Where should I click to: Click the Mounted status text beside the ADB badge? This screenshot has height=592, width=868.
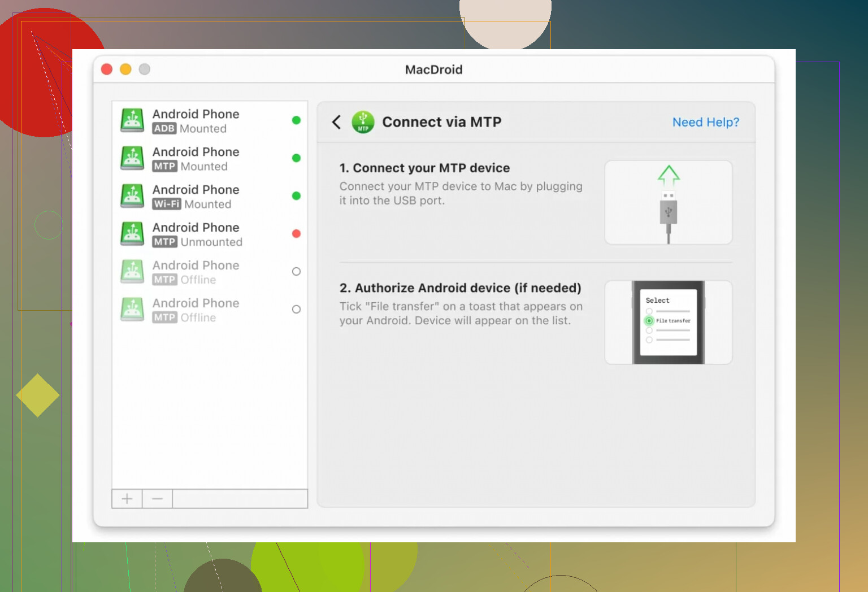click(x=203, y=129)
